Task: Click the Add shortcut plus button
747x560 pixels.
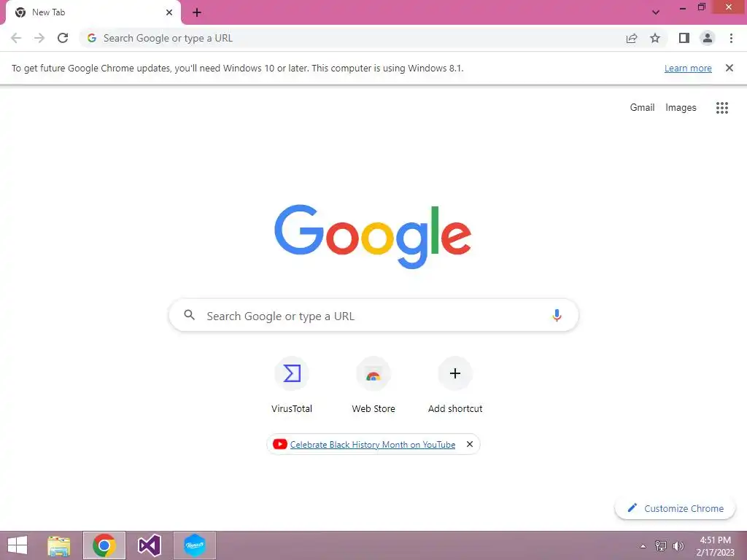Action: (x=455, y=373)
